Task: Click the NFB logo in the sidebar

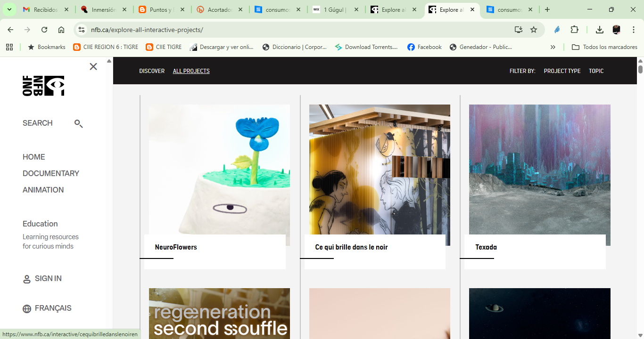Action: pos(43,86)
